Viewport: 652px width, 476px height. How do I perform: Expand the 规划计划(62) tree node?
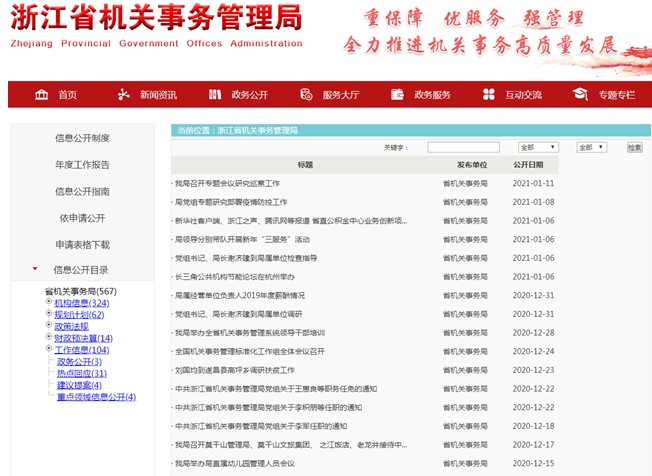[x=49, y=315]
